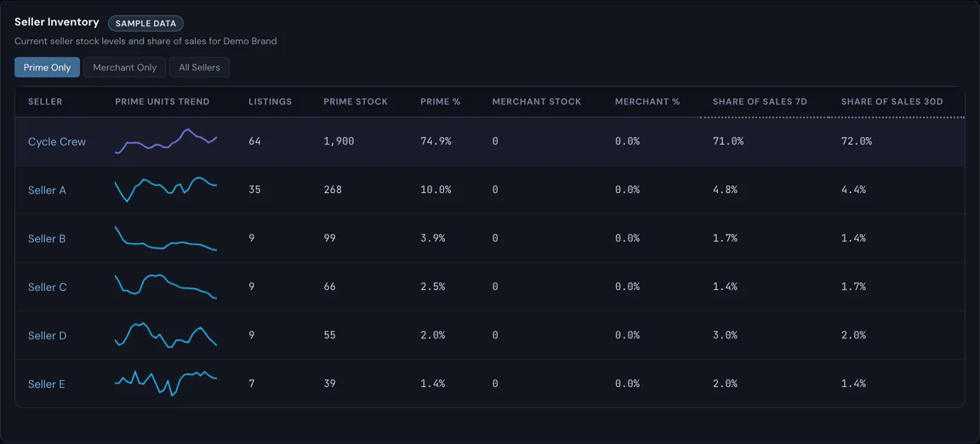Open the Seller A link
Screen dimensions: 980x444
(x=47, y=191)
